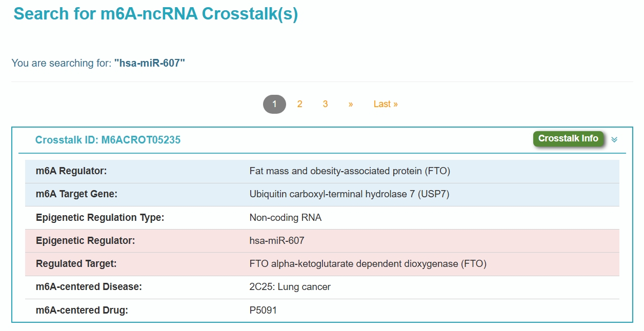644x331 pixels.
Task: Go to results page 2
Action: click(x=299, y=104)
